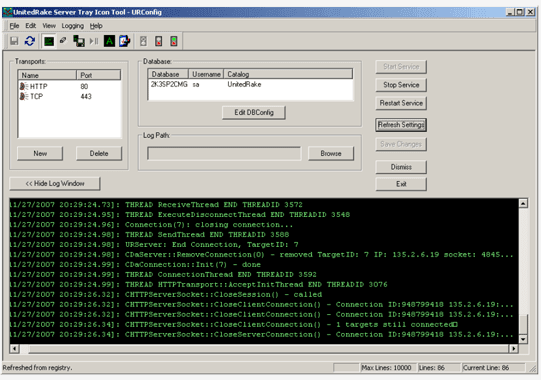Click 'Current Line: 86' status bar entry
Viewport: 541px width, 380px height.
pos(486,368)
